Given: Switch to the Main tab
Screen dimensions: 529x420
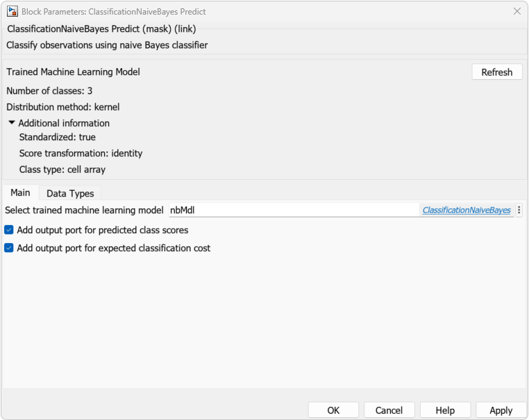Looking at the screenshot, I should point(20,193).
